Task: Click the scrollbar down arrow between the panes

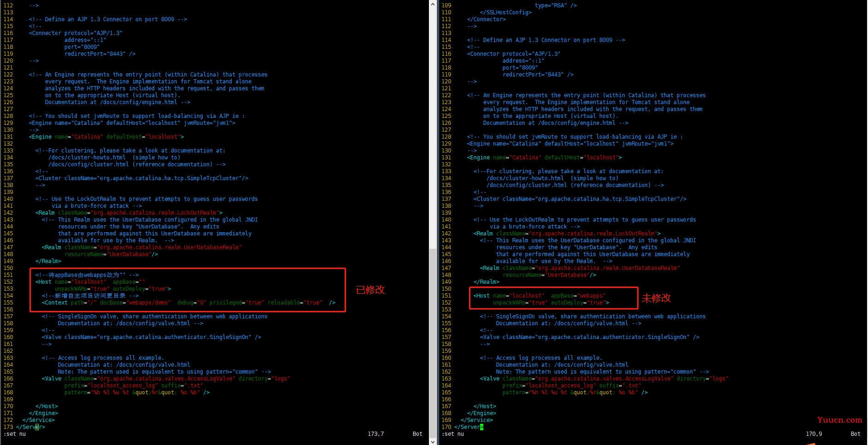Action: coord(433,441)
